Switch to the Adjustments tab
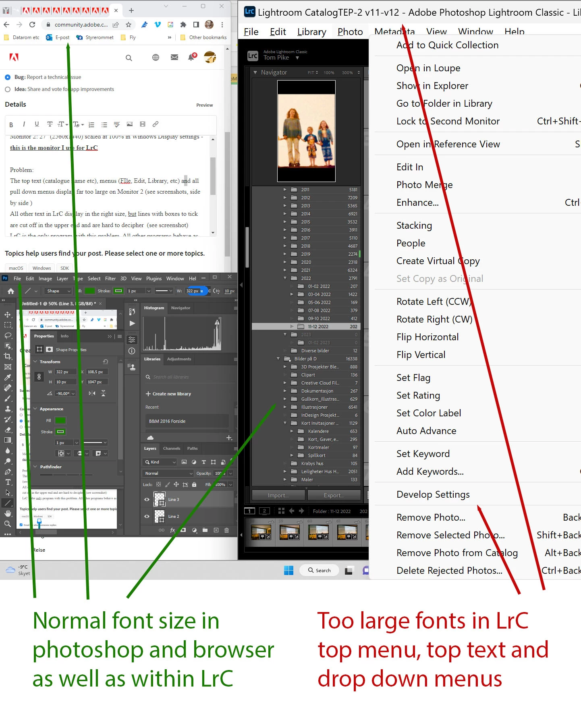 (x=179, y=359)
